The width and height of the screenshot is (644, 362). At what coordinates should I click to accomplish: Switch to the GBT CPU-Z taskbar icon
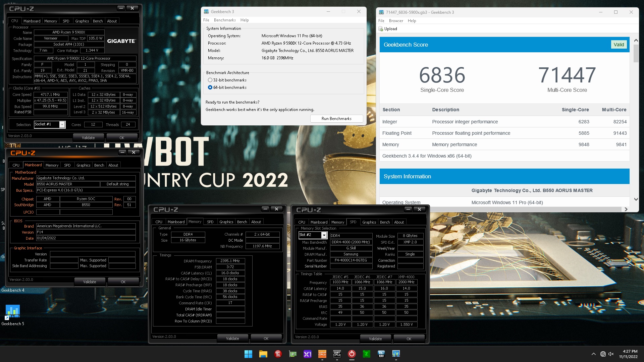(x=337, y=354)
